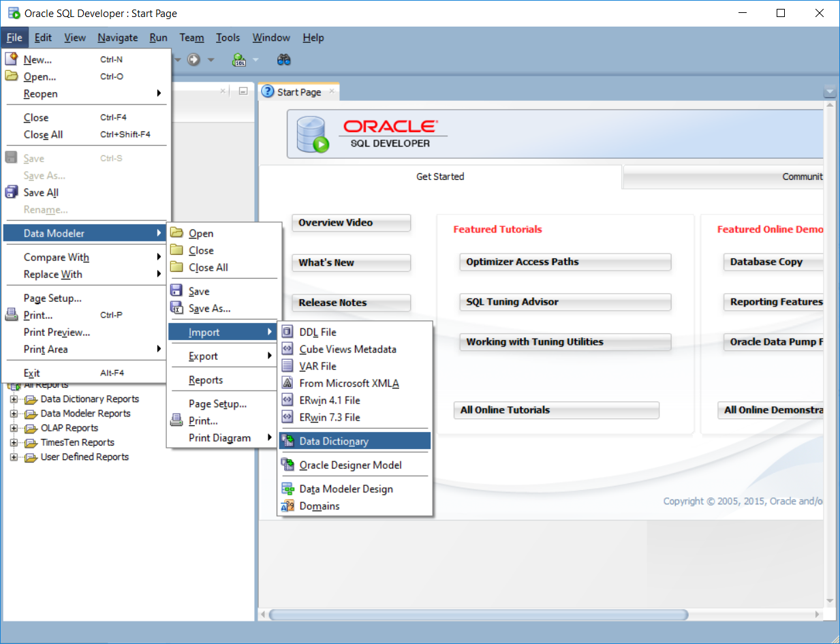Expand the Data Modeler Reports node

click(x=14, y=414)
